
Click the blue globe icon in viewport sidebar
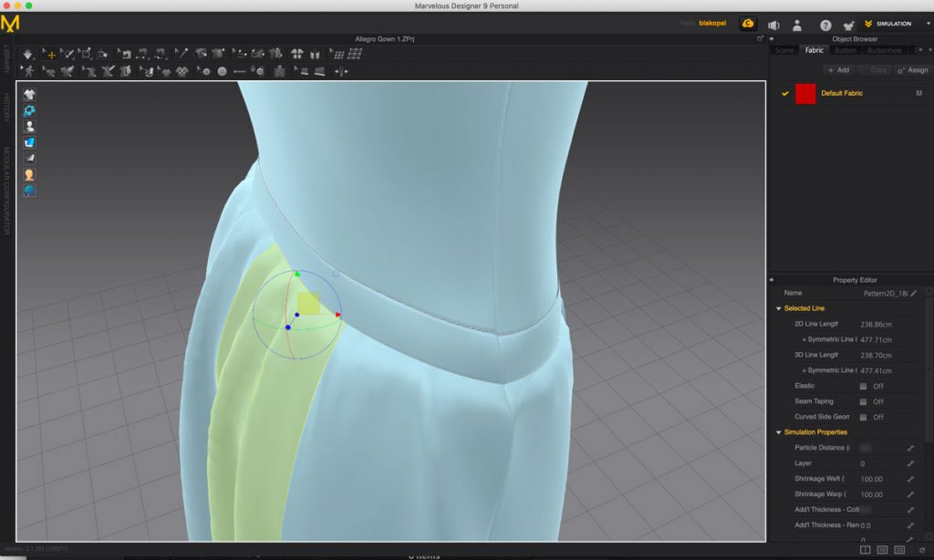coord(29,191)
